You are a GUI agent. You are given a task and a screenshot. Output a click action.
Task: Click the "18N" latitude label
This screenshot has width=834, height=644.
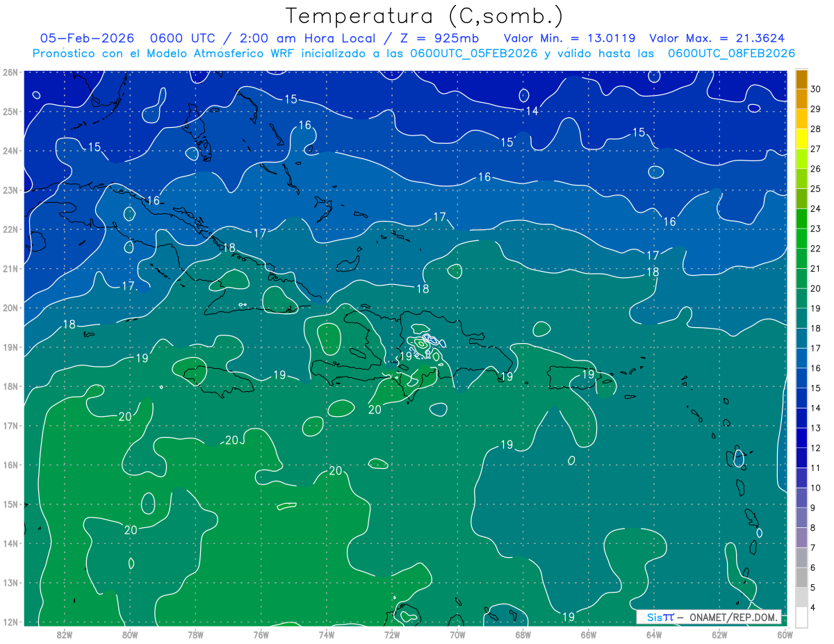(x=10, y=386)
